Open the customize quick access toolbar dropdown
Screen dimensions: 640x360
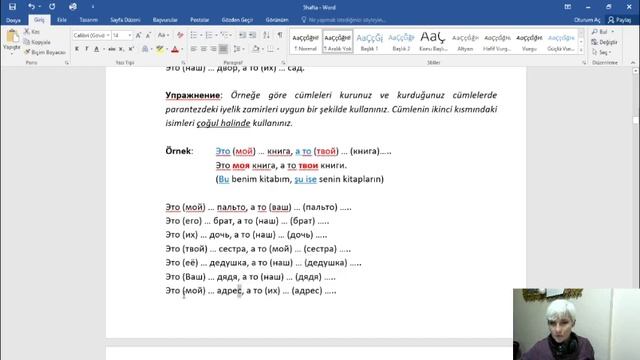click(93, 7)
